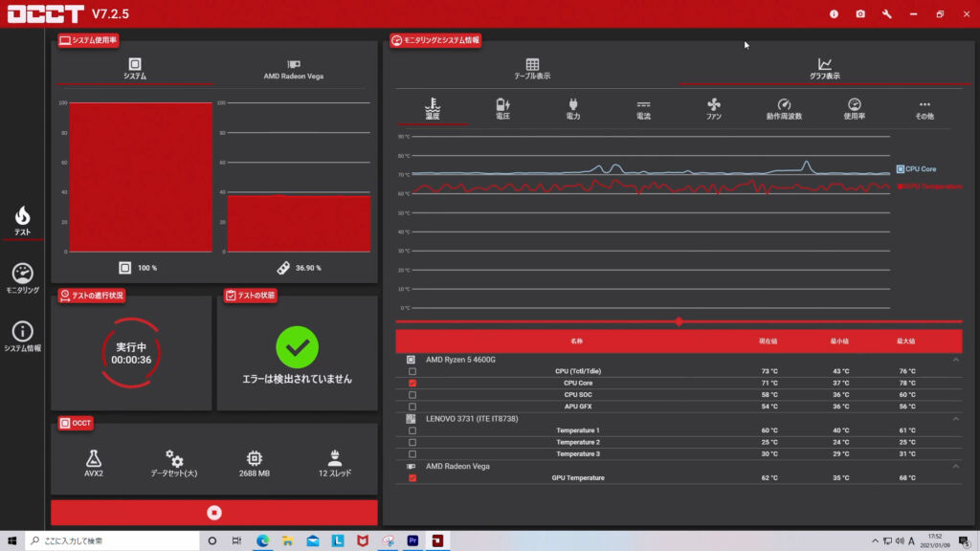Open the notification center in tray
980x551 pixels.
tap(965, 540)
